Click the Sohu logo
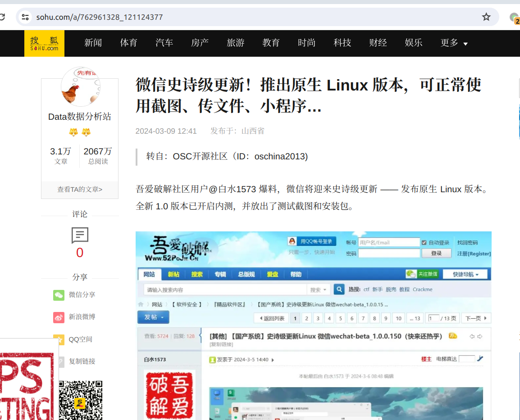The image size is (520, 420). tap(44, 43)
